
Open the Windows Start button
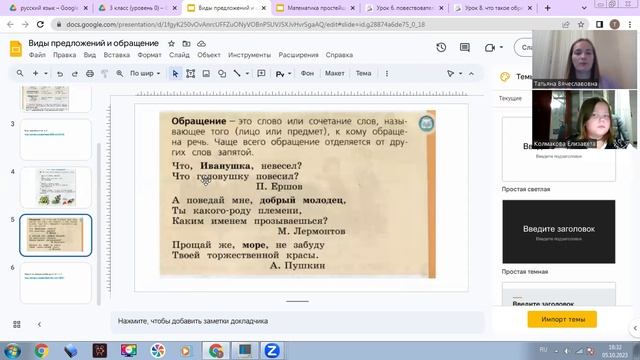pos(12,351)
